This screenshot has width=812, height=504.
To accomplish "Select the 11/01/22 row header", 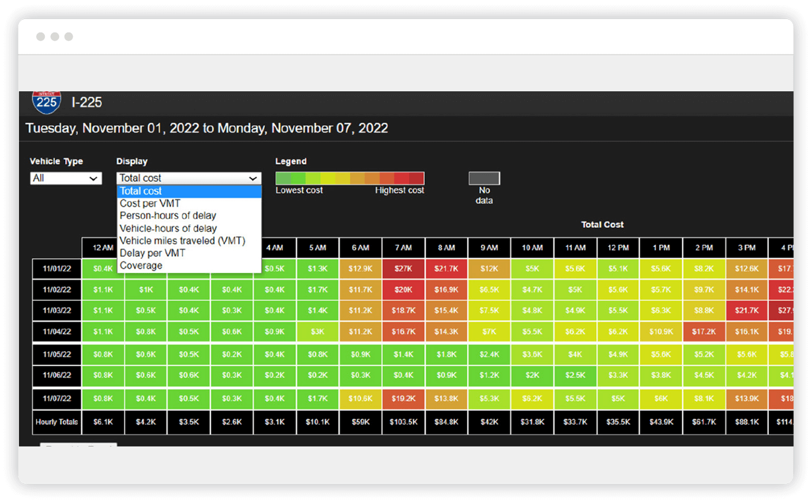I will (x=56, y=268).
